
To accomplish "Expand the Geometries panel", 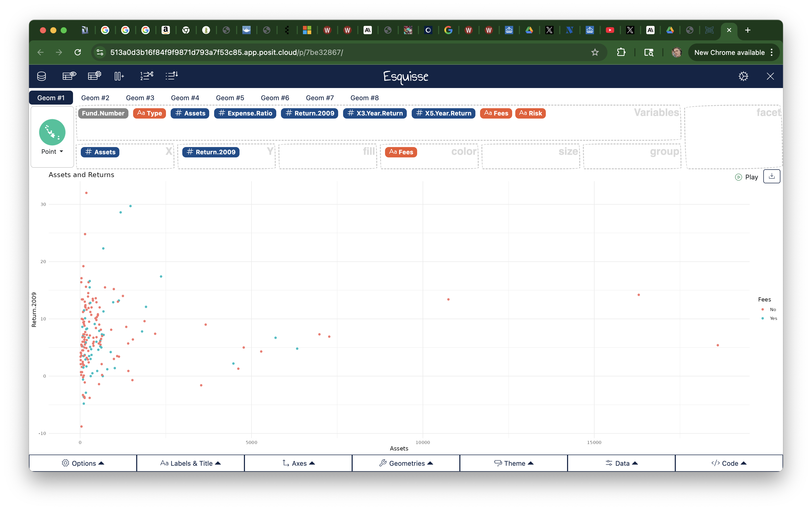I will tap(406, 463).
